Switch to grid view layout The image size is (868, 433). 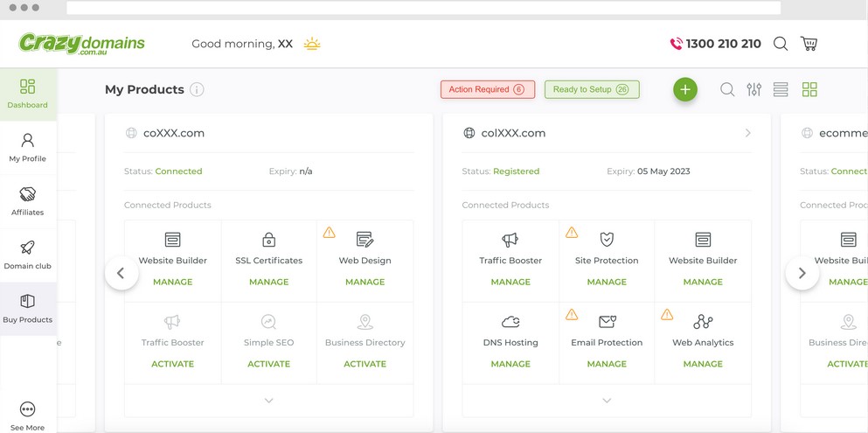(809, 90)
